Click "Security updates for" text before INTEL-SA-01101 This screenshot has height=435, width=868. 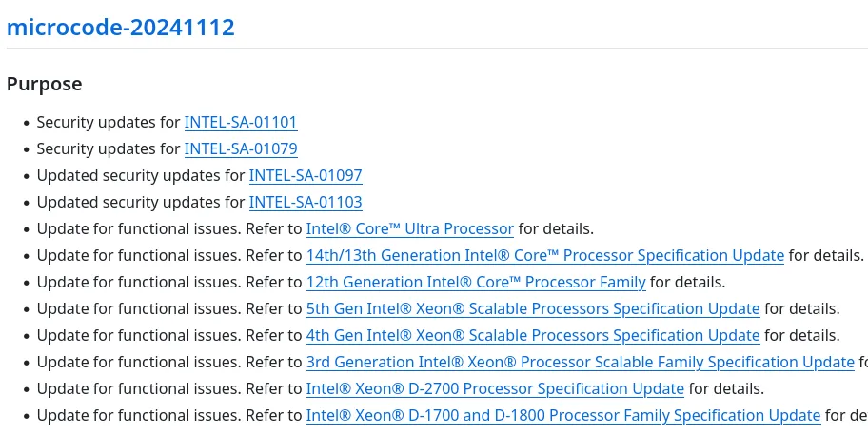[108, 122]
